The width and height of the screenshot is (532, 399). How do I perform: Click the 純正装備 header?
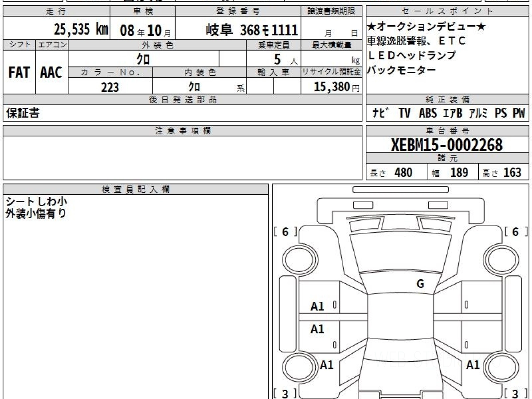pyautogui.click(x=447, y=100)
